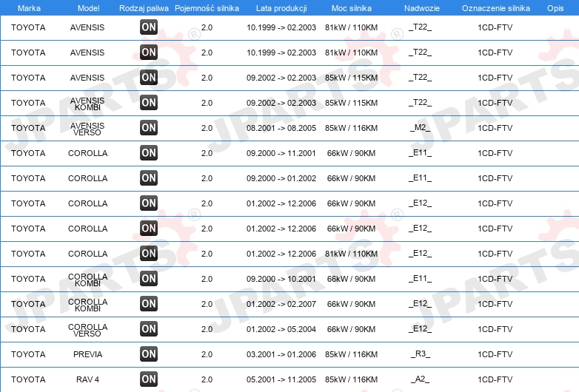Viewport: 579px width, 392px height.
Task: Click 1CD-FTV engine code in the AVENSIS VERSO row
Action: coord(495,128)
